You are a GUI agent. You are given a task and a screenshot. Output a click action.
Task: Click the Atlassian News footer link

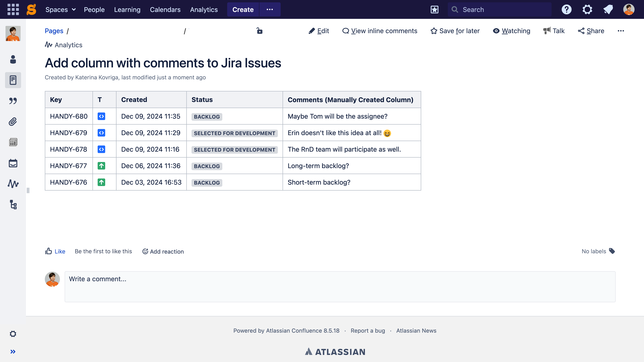(x=416, y=331)
